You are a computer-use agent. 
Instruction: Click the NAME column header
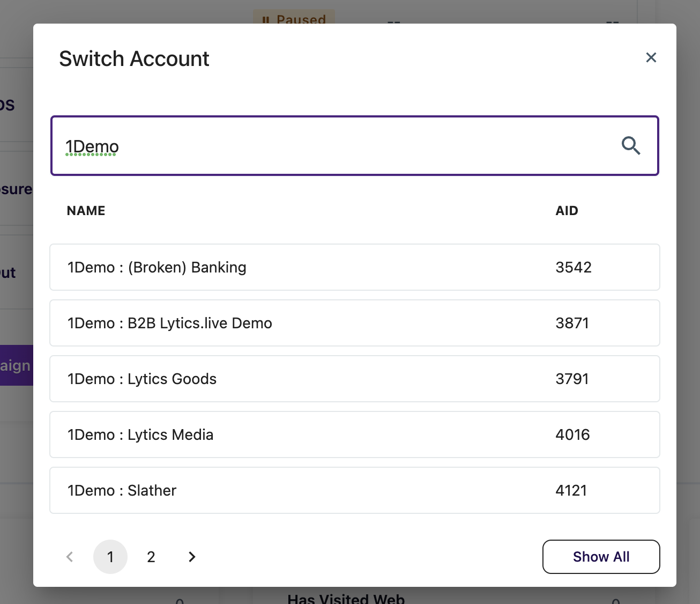point(86,211)
